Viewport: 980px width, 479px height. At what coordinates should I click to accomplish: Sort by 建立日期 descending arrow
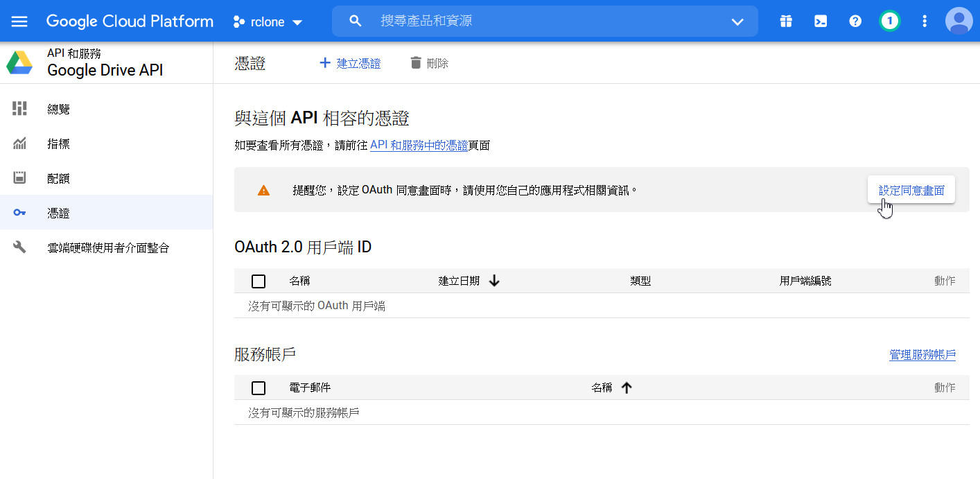[494, 281]
